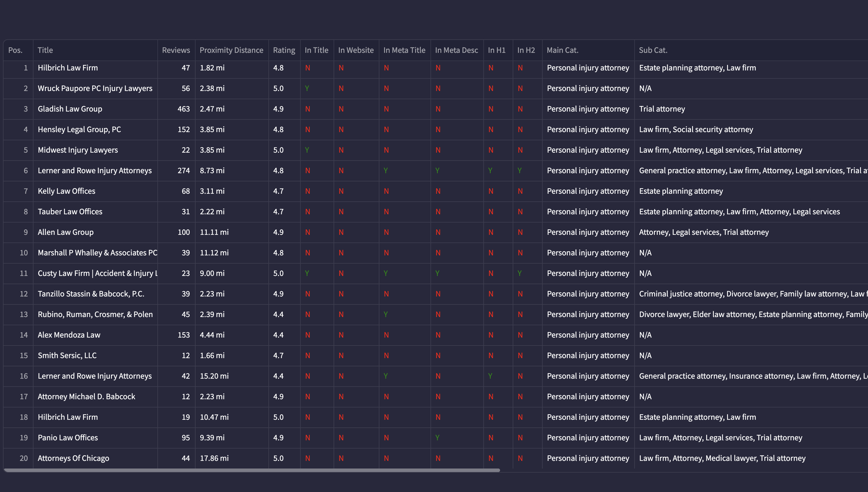
Task: Select Allen Law Group title
Action: coord(65,232)
